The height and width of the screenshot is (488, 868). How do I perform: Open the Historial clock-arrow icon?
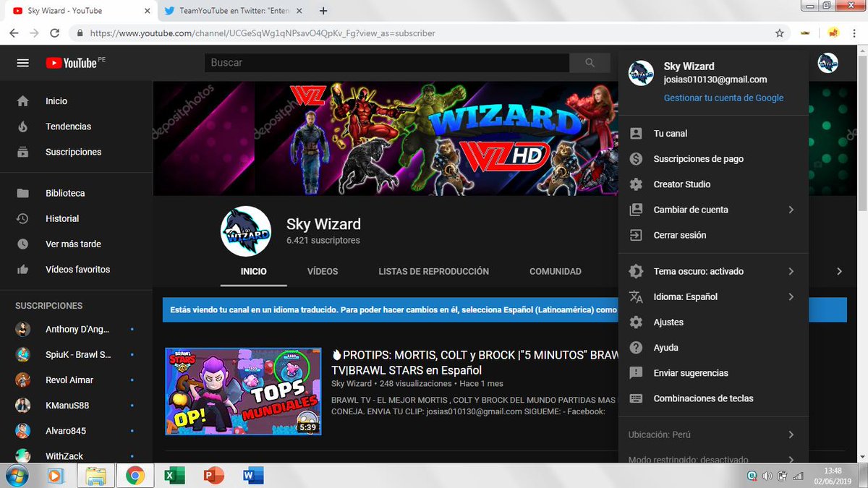click(23, 218)
